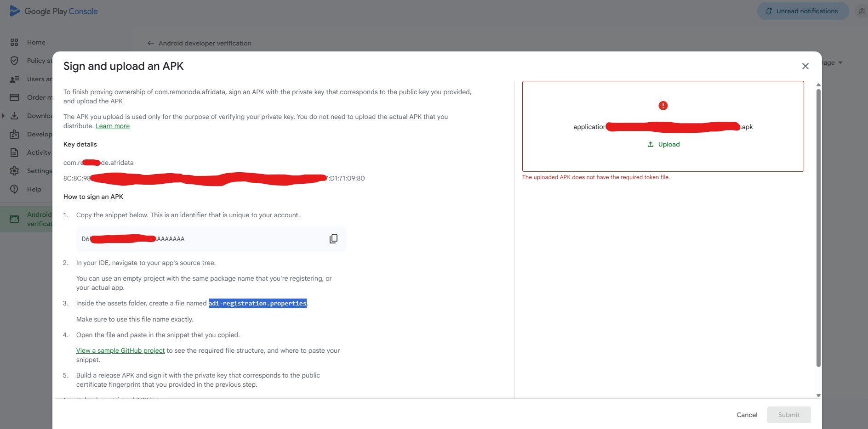Click the snippet identifier text box
This screenshot has height=429, width=868.
211,239
